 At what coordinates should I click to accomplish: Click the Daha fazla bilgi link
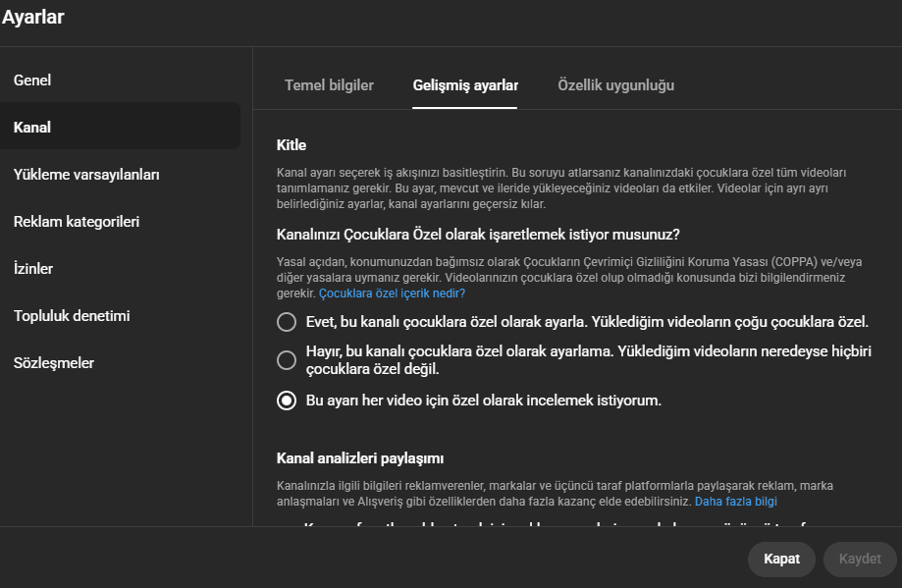point(735,501)
